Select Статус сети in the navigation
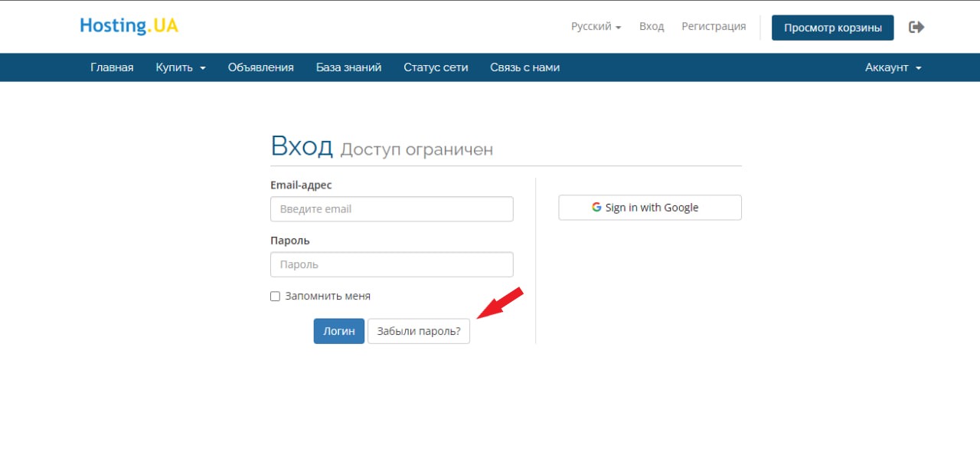This screenshot has width=980, height=472. [436, 67]
